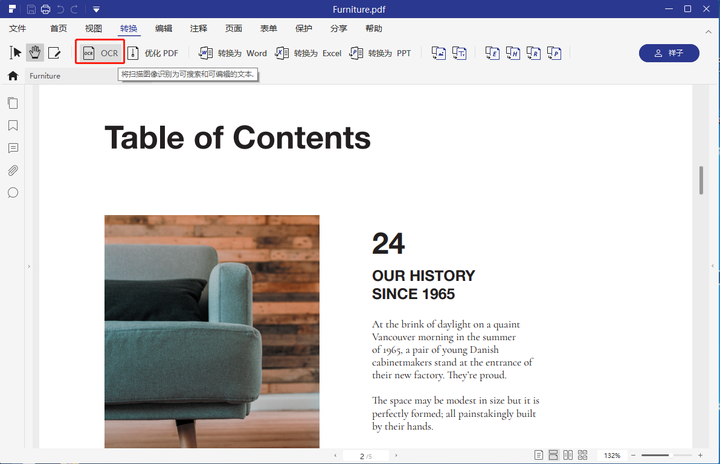Click the zoom slider handle

pyautogui.click(x=670, y=455)
